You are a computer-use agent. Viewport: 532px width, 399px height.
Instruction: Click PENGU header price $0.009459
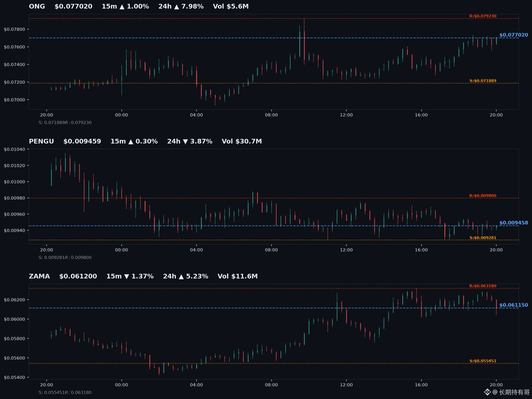point(82,142)
